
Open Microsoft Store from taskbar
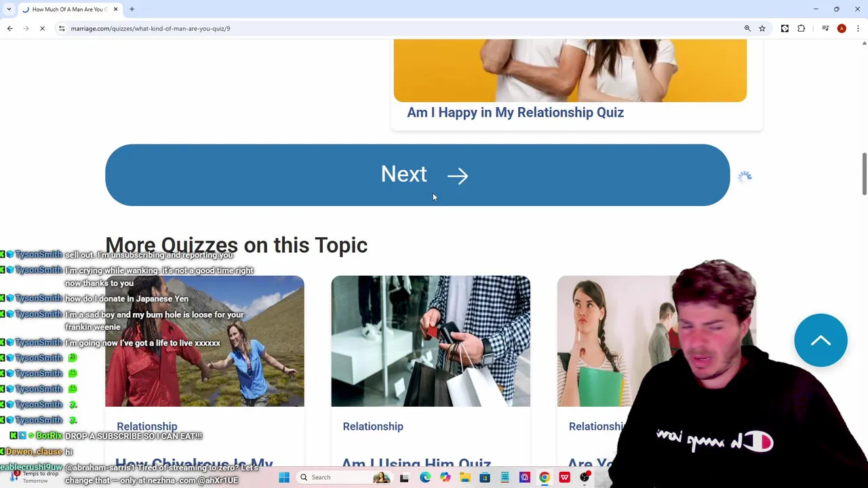pos(485,477)
